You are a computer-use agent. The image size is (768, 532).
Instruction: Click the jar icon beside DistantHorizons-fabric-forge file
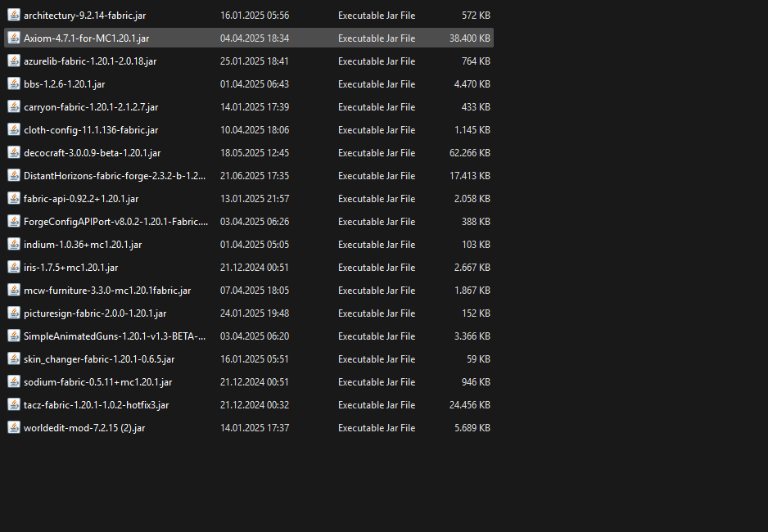pyautogui.click(x=14, y=176)
